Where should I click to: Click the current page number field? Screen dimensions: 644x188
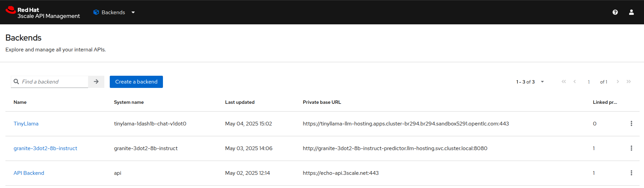pos(589,82)
